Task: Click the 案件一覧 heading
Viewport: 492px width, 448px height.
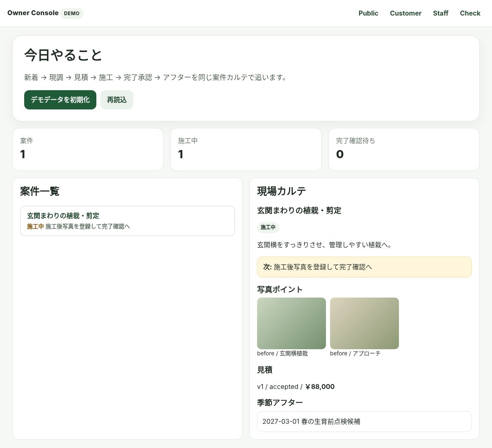Action: point(40,191)
